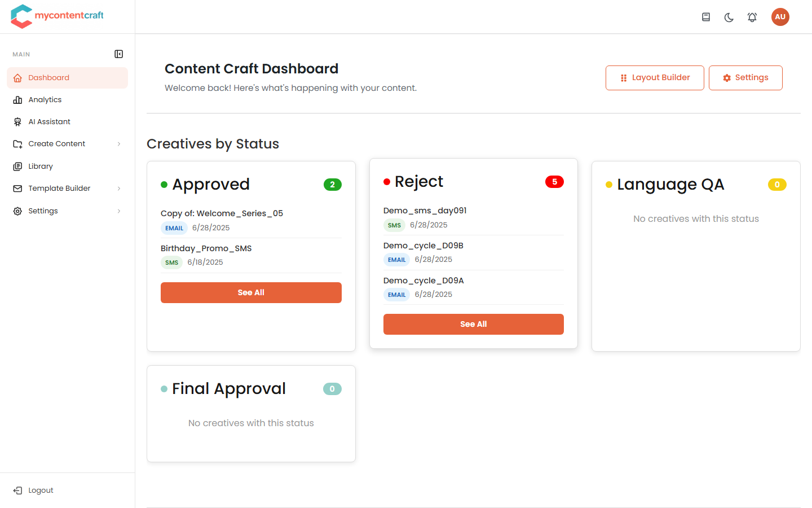
Task: Expand the Template Builder submenu chevron
Action: point(119,189)
